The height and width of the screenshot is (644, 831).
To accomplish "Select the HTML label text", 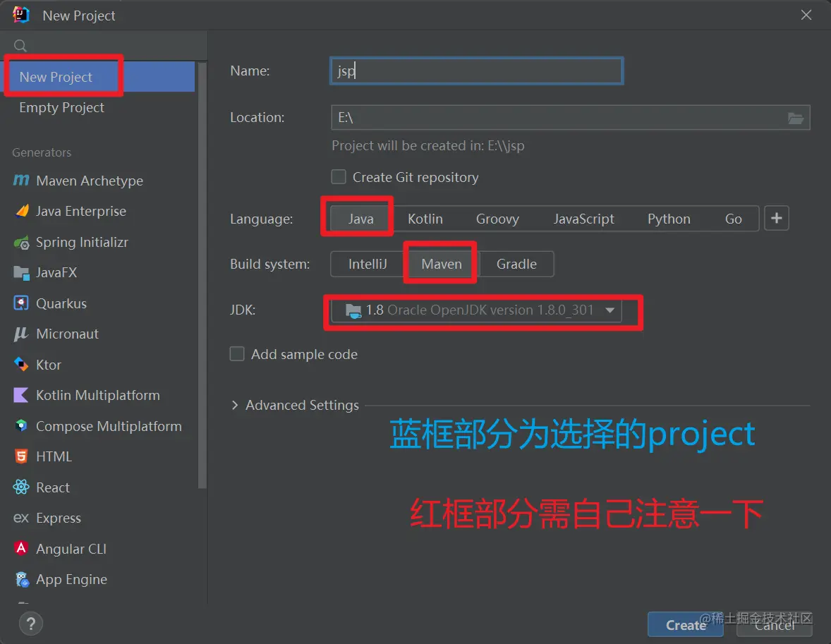I will coord(54,456).
